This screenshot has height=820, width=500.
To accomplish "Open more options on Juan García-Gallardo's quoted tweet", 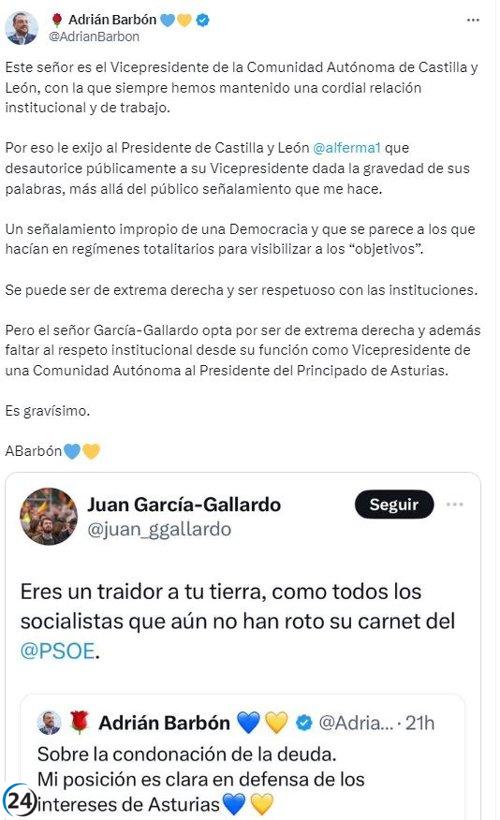I will 454,504.
